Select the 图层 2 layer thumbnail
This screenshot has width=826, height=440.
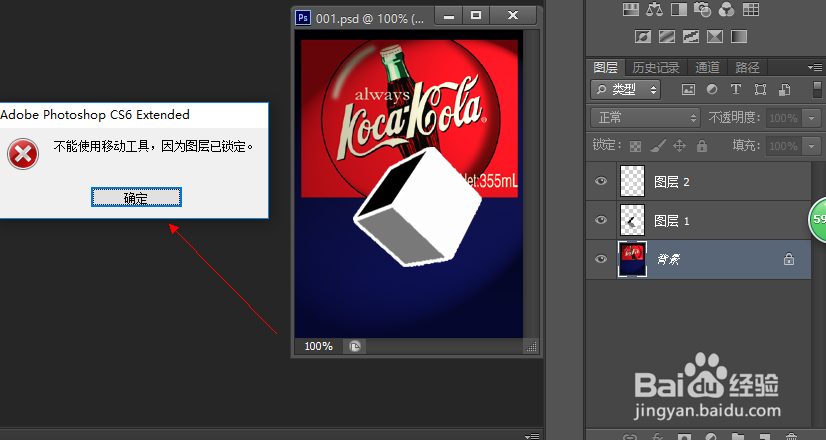632,181
